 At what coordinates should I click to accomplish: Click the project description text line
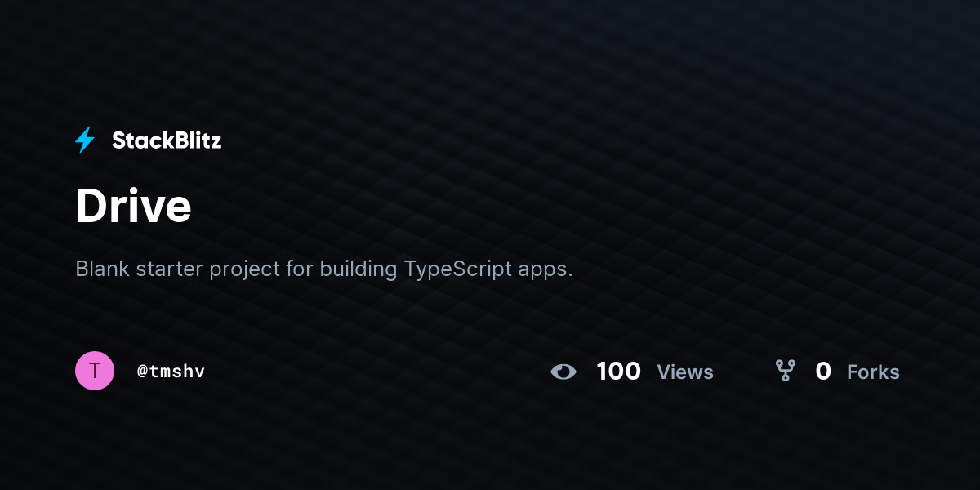324,269
